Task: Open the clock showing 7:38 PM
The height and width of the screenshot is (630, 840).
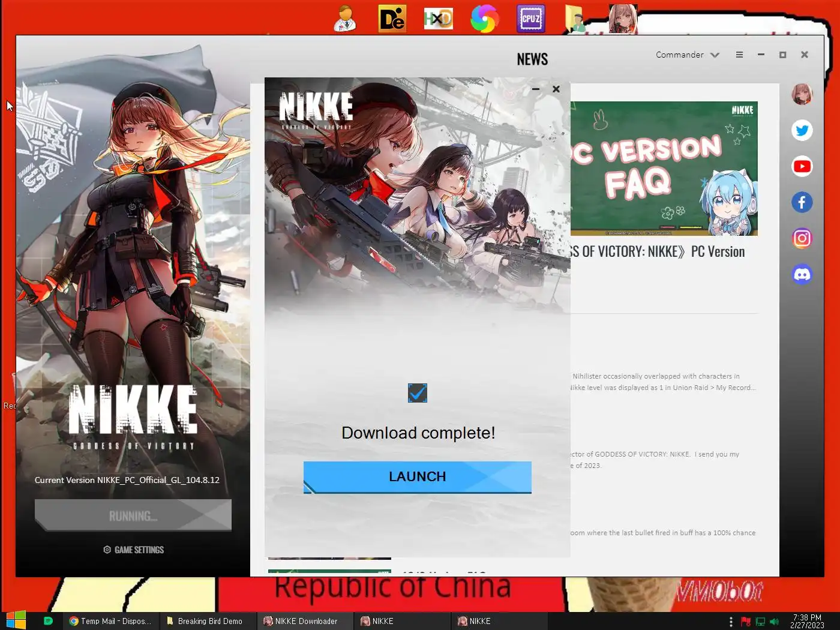Action: coord(807,621)
